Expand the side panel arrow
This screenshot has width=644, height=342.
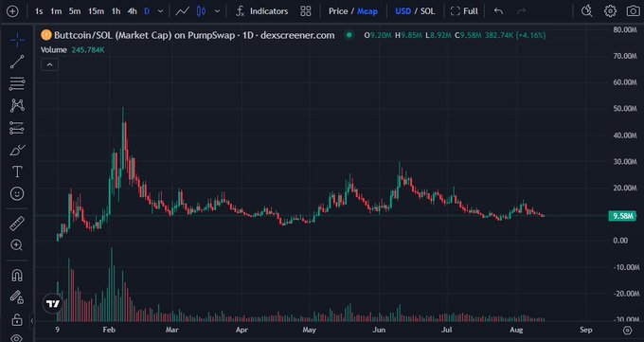[32, 320]
